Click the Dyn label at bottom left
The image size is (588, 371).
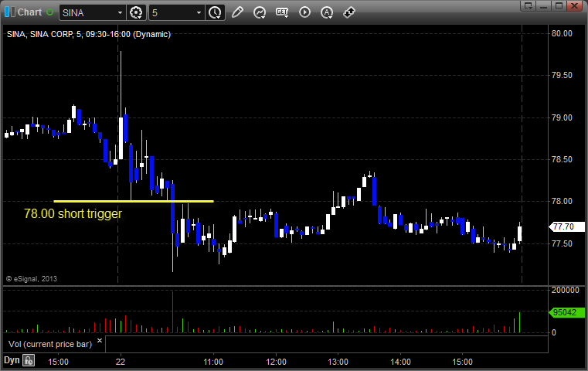[12, 360]
